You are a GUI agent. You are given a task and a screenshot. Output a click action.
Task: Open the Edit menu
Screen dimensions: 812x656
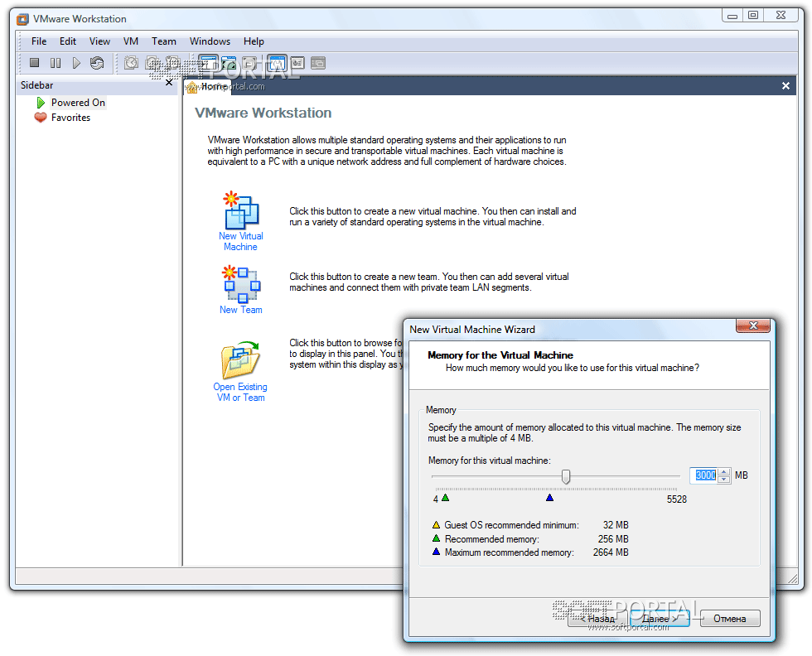click(x=68, y=41)
